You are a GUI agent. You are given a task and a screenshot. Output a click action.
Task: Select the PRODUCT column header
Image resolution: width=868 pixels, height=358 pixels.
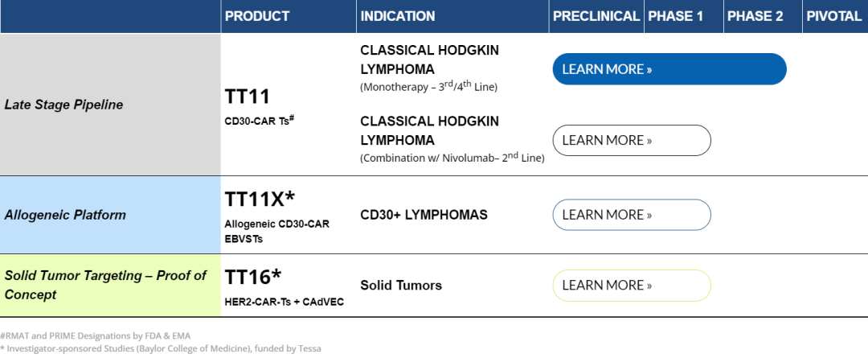pos(257,16)
